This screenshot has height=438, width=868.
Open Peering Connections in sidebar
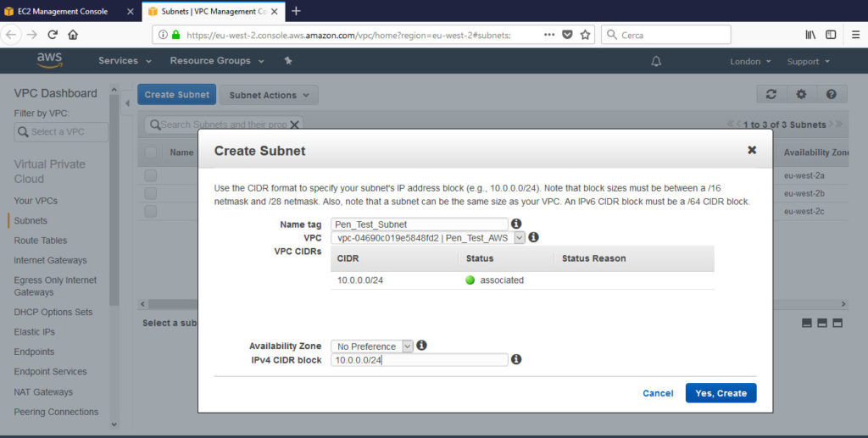click(x=56, y=412)
